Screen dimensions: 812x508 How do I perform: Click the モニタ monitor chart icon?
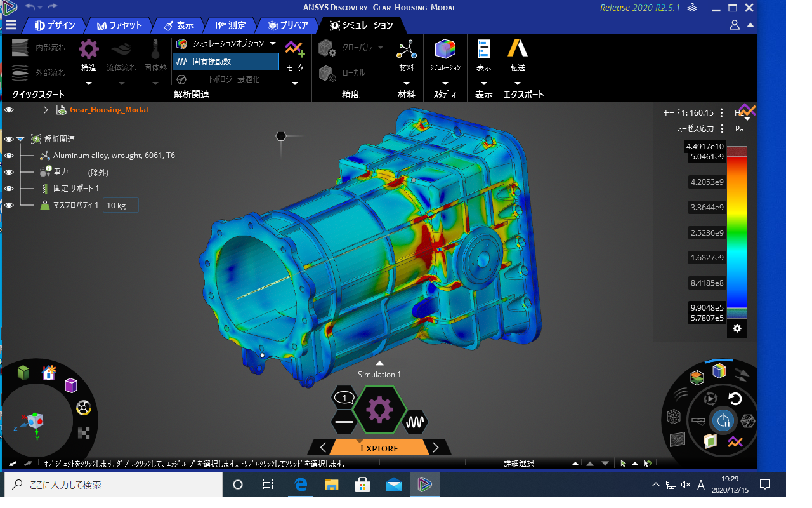294,49
